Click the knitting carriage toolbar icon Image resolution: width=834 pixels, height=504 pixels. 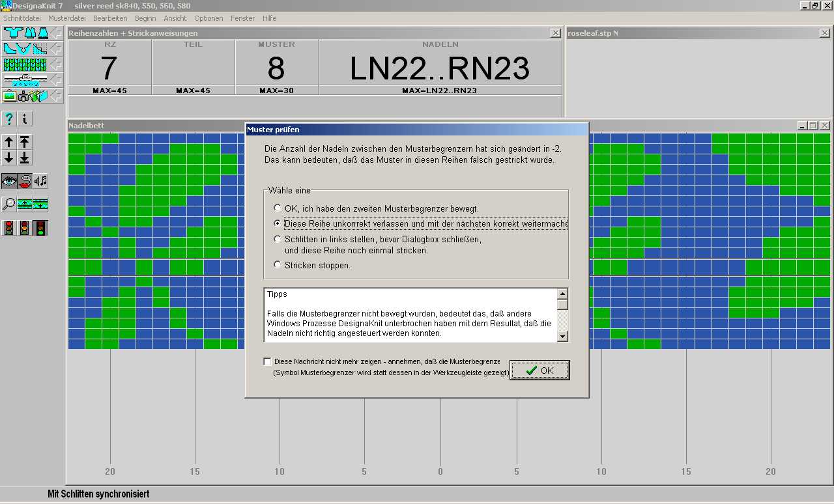(x=25, y=80)
